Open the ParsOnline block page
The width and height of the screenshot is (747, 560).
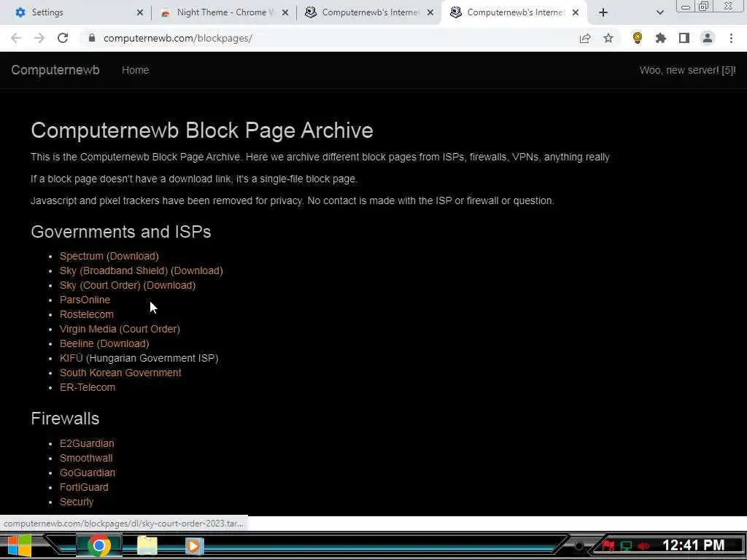pos(85,300)
